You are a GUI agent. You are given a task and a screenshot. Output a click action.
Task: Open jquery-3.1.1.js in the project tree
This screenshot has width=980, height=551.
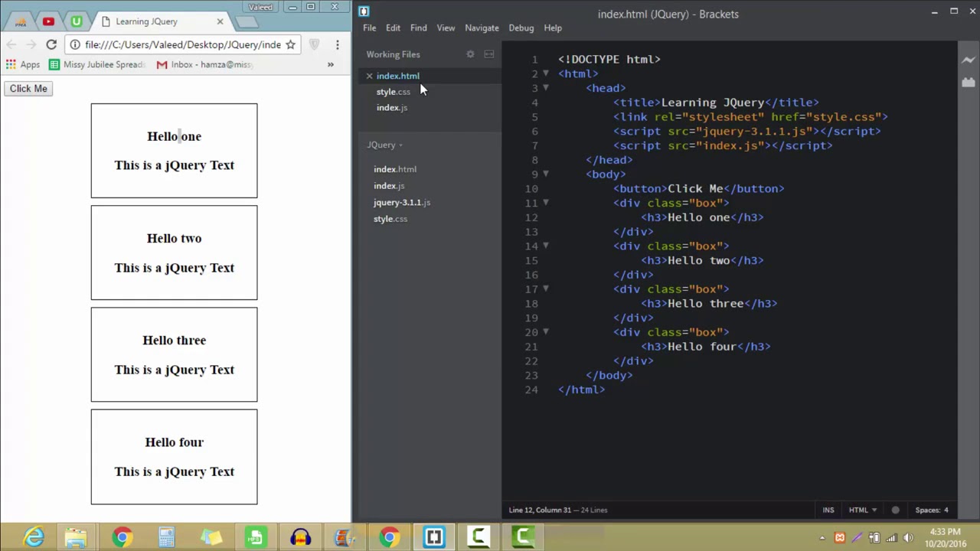(x=402, y=203)
